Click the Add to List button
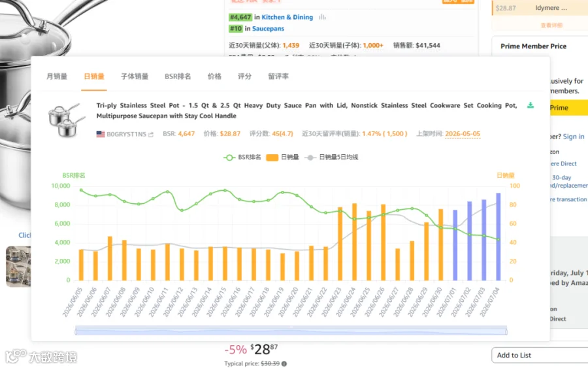Screen dimensions: 588x368 (540, 355)
